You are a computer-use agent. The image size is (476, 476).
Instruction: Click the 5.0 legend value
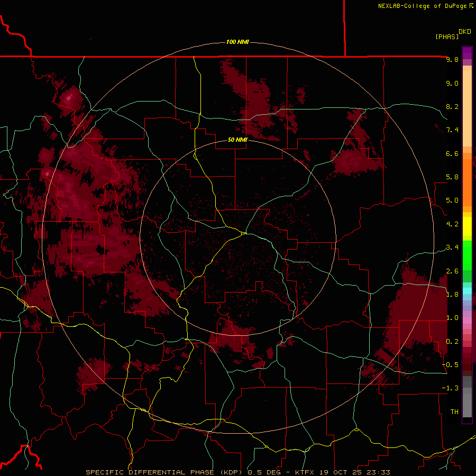(x=452, y=200)
